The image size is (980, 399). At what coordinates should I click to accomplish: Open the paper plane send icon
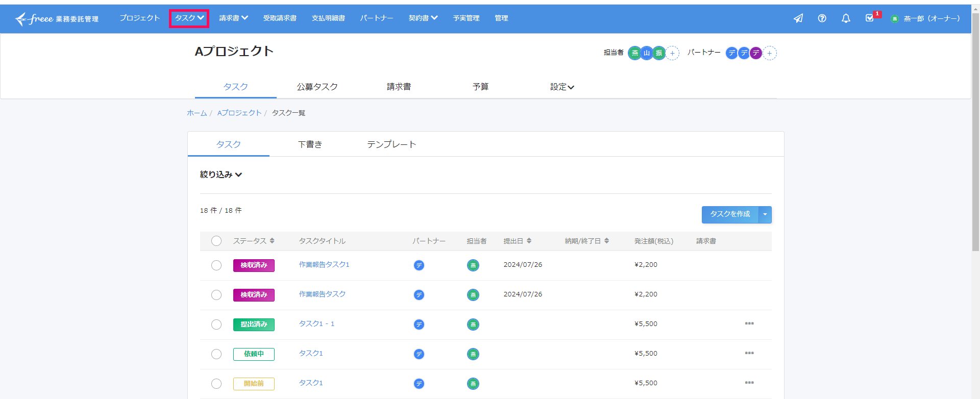[798, 18]
